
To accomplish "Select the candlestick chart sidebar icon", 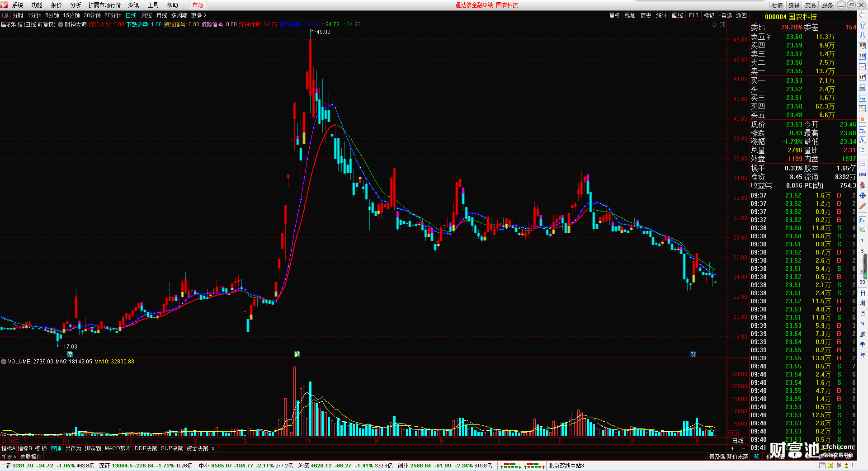I will click(x=862, y=77).
